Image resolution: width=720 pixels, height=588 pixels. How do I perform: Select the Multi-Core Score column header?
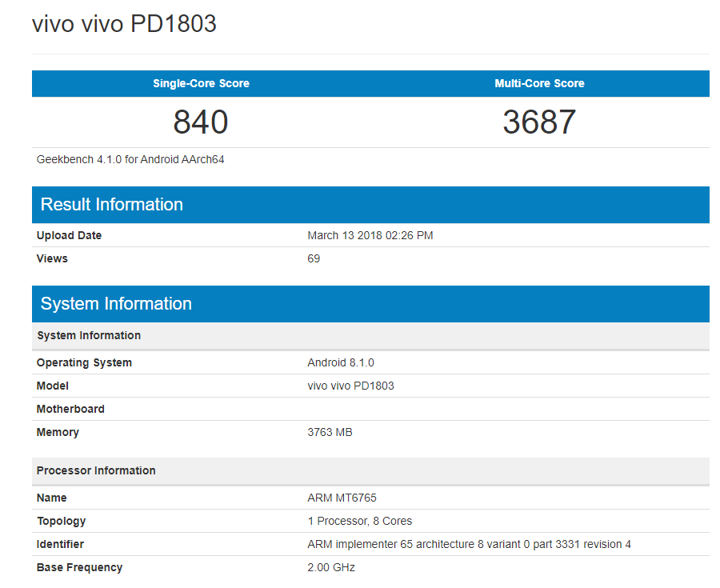(538, 83)
